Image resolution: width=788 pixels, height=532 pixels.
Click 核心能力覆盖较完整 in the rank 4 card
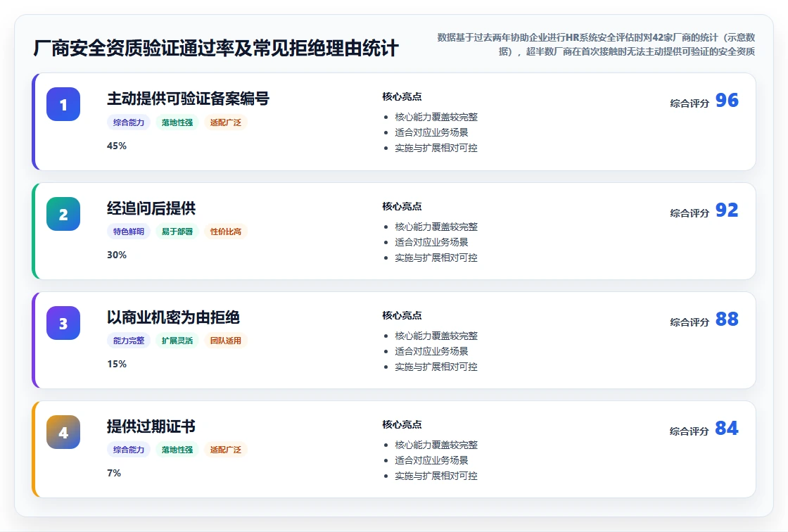tap(436, 445)
